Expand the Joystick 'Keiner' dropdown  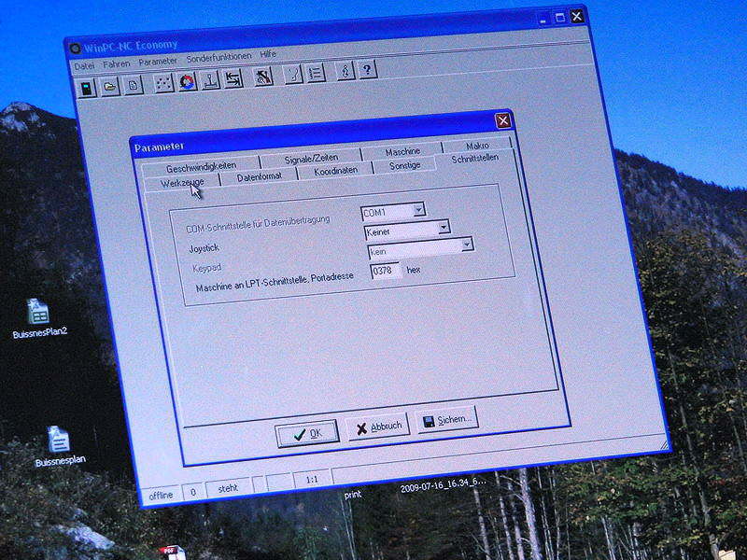(x=444, y=227)
